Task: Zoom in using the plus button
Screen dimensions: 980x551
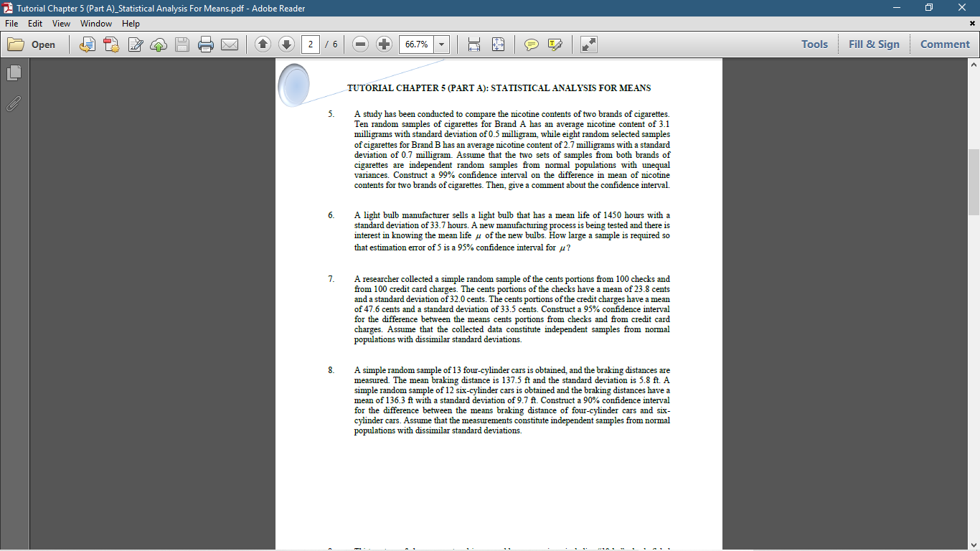Action: coord(385,44)
